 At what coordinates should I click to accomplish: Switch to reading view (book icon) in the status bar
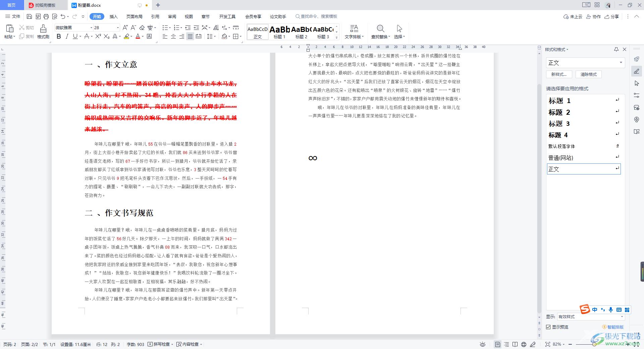(515, 344)
